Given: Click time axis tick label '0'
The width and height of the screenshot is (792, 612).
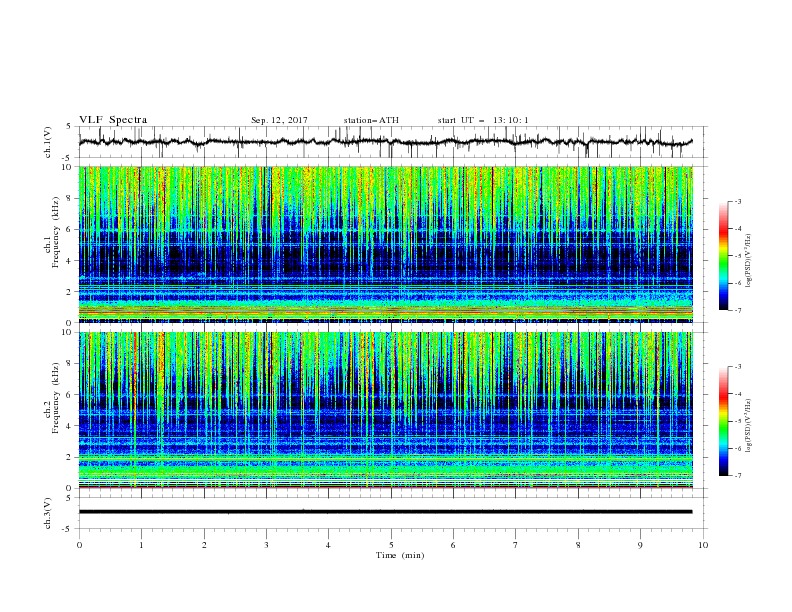Looking at the screenshot, I should click(79, 545).
